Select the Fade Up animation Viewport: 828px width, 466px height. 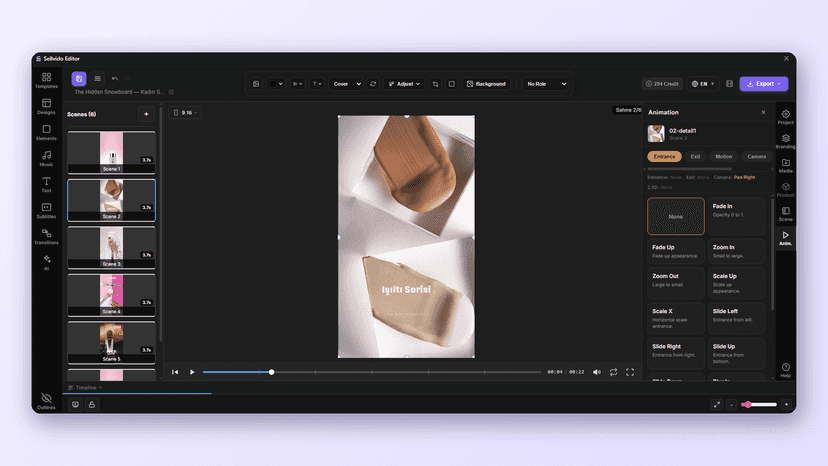[676, 251]
